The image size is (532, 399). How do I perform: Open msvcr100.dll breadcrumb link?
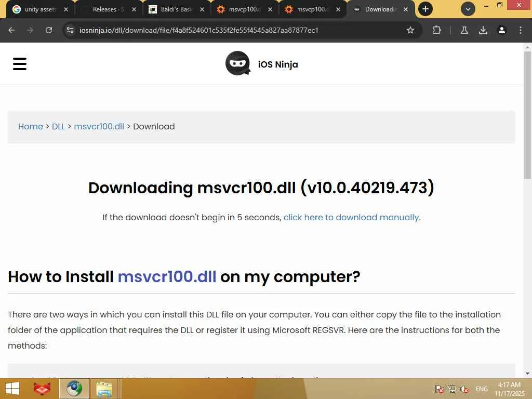point(99,127)
